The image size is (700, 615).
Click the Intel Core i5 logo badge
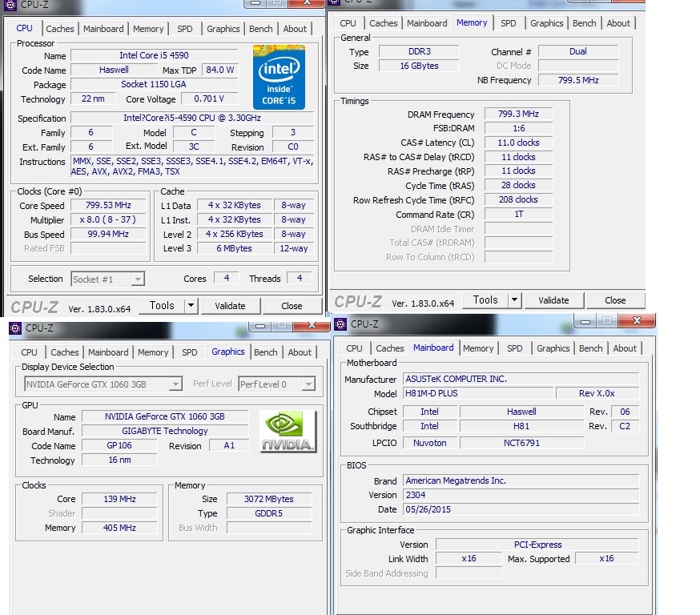(279, 77)
